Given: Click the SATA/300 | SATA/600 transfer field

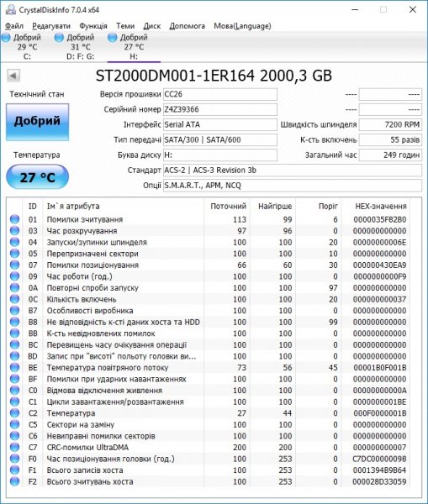Looking at the screenshot, I should [220, 139].
